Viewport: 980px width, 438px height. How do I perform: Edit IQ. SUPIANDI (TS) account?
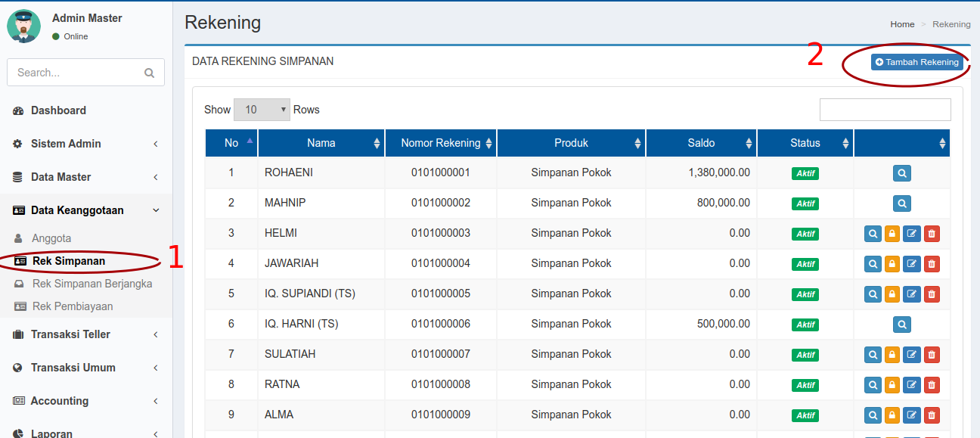(912, 294)
